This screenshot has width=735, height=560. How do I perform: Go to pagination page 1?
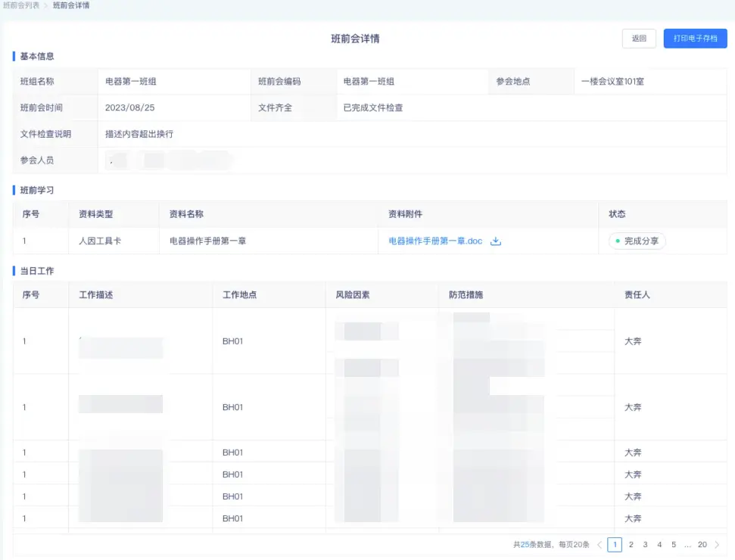[615, 545]
